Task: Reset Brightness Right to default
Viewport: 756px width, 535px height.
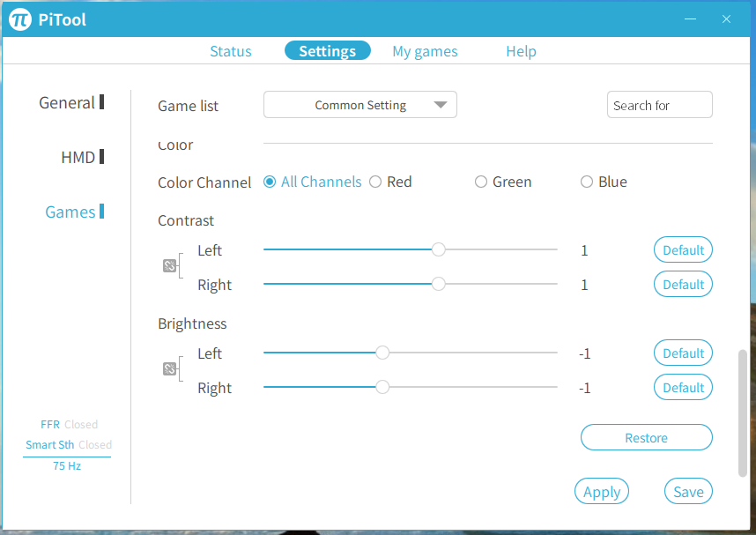Action: pos(683,388)
